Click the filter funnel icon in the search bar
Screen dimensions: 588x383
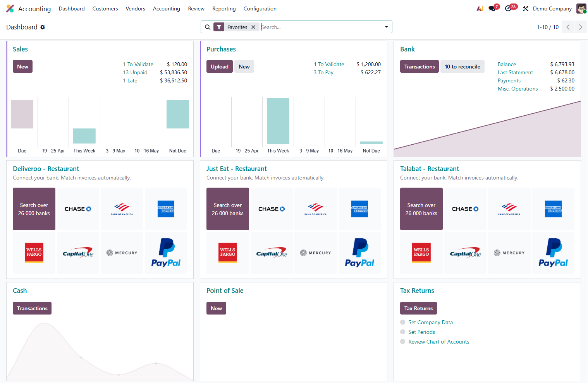pyautogui.click(x=219, y=27)
